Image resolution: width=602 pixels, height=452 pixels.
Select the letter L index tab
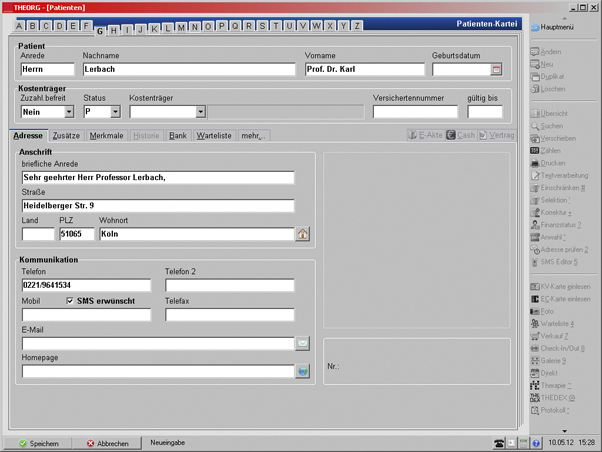(166, 27)
